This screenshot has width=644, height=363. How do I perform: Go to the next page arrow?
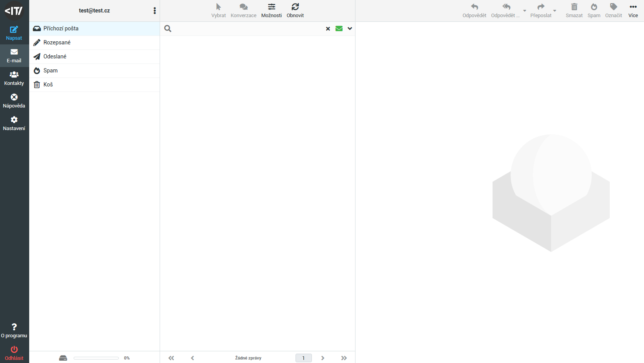323,358
